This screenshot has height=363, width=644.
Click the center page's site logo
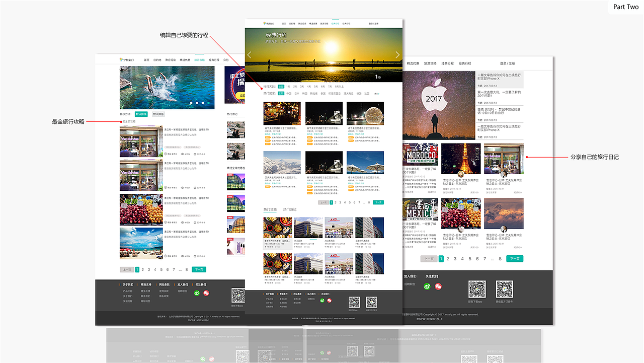click(269, 24)
